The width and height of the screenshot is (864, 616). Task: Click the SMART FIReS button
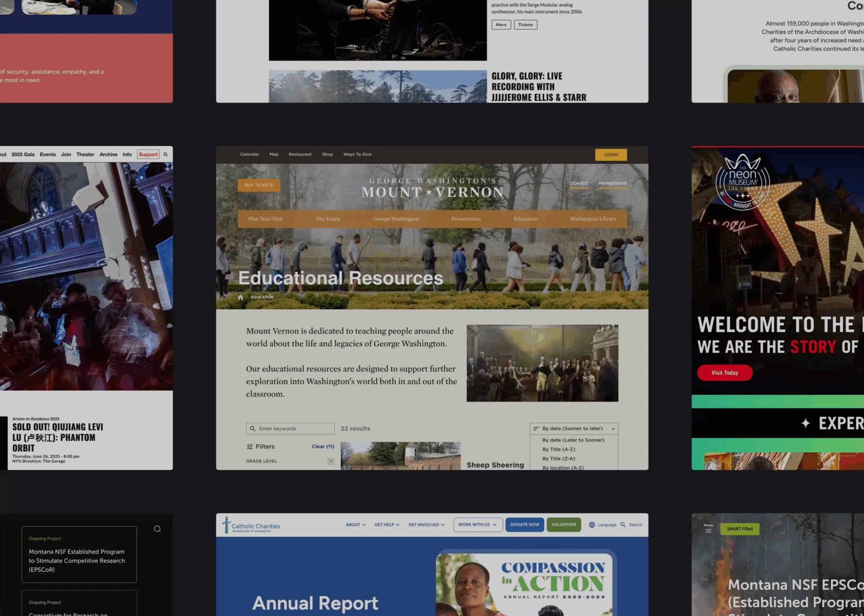pos(739,529)
